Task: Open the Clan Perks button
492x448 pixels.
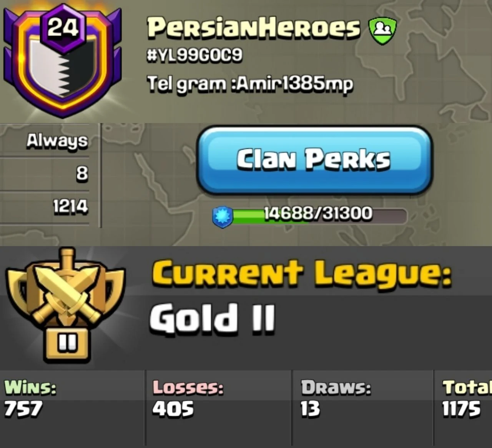Action: pyautogui.click(x=314, y=160)
